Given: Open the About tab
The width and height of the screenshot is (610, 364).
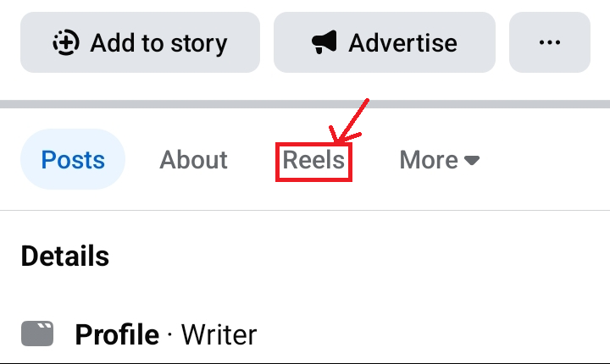Looking at the screenshot, I should 193,159.
